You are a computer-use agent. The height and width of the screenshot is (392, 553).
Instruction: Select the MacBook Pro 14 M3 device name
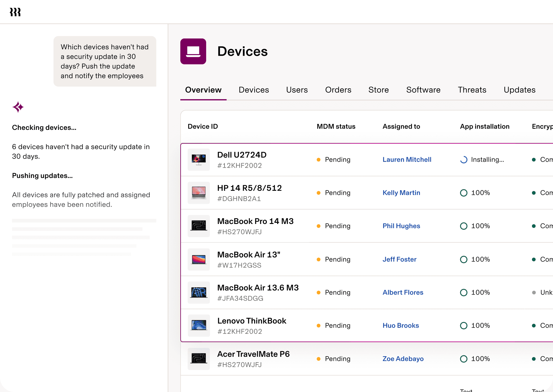(x=255, y=222)
